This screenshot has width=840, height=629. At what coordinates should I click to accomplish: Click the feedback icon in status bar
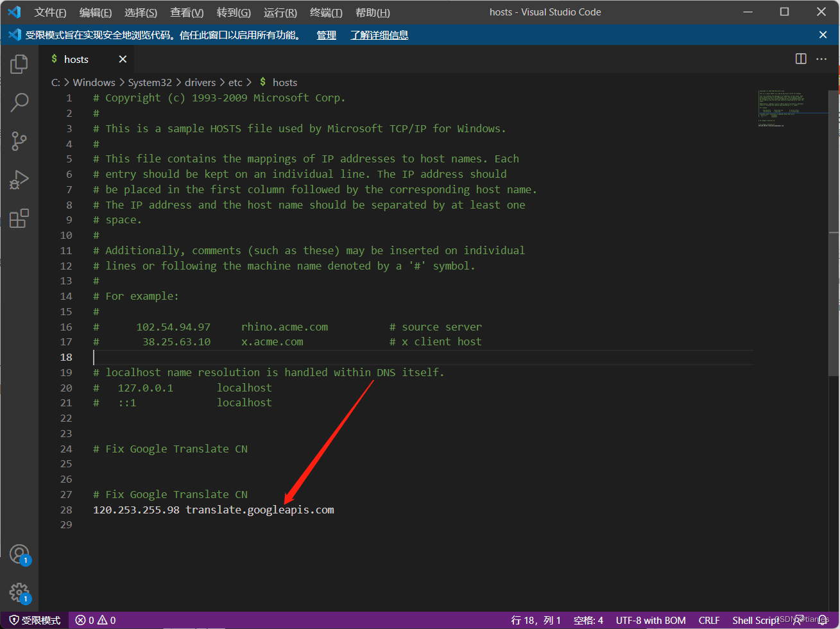(x=798, y=620)
